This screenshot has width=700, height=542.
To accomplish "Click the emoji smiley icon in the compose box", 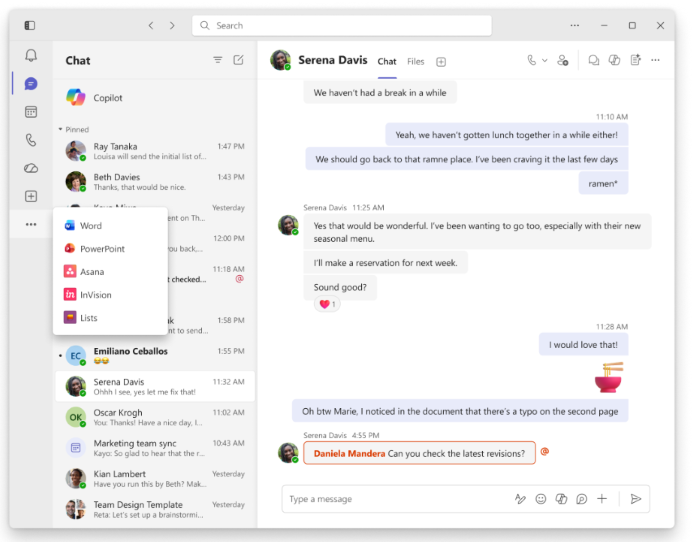I will [541, 499].
